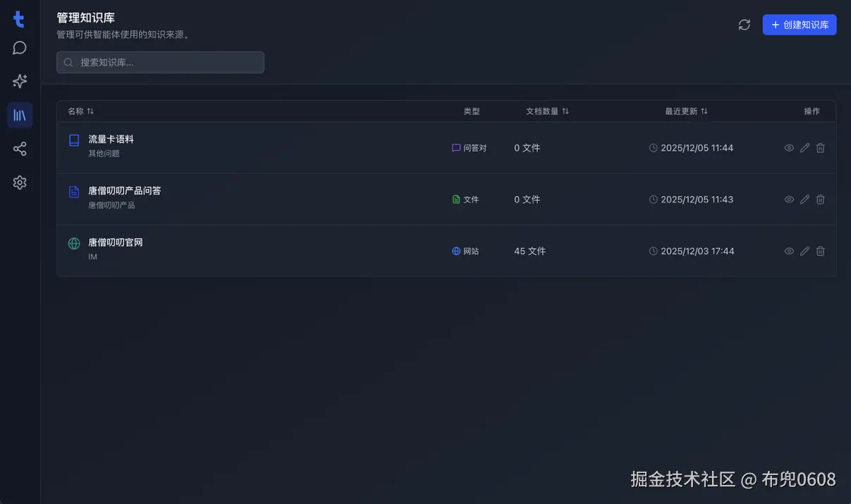
Task: Refresh the knowledge base list
Action: (745, 25)
